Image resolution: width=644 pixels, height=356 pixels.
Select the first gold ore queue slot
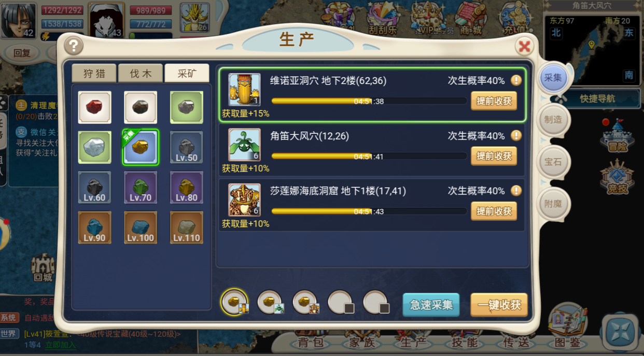coord(234,302)
